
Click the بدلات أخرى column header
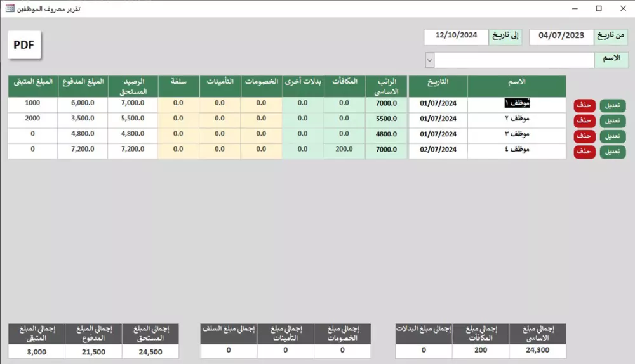pos(303,86)
